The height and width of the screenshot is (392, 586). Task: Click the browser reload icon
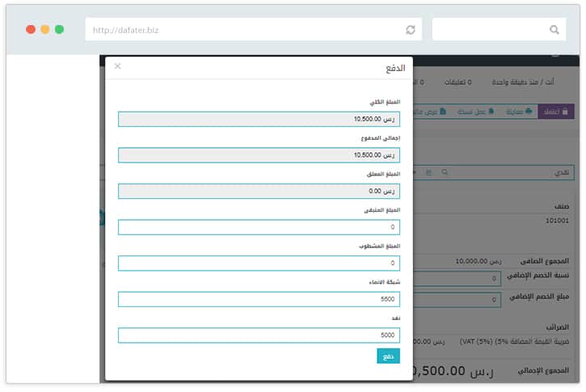pyautogui.click(x=410, y=30)
